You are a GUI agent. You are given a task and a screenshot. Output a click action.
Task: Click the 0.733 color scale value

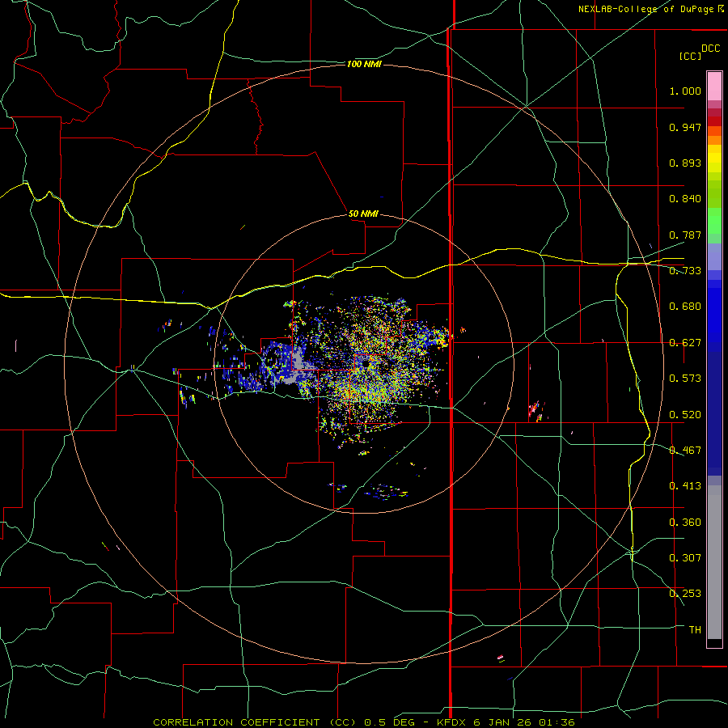(685, 271)
